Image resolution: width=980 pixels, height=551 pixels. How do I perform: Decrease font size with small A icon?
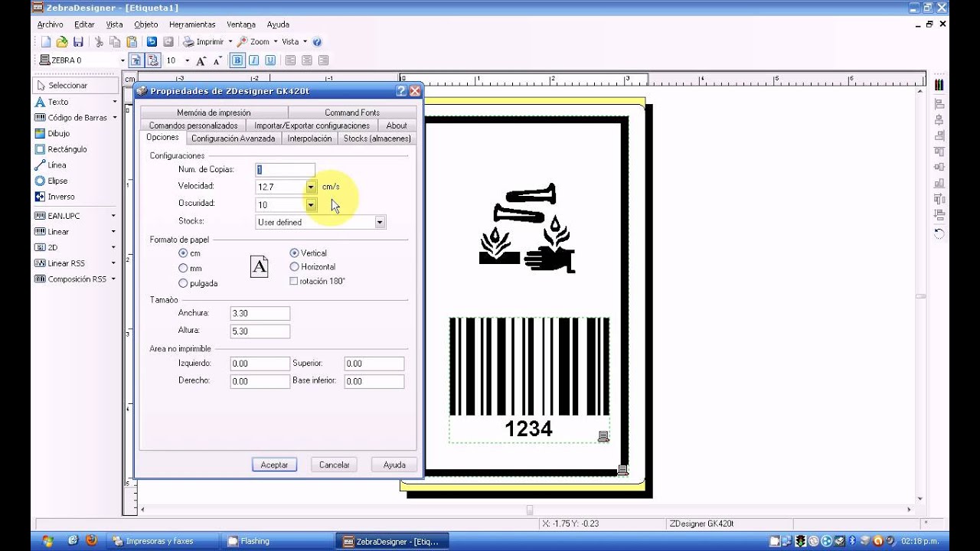click(217, 60)
